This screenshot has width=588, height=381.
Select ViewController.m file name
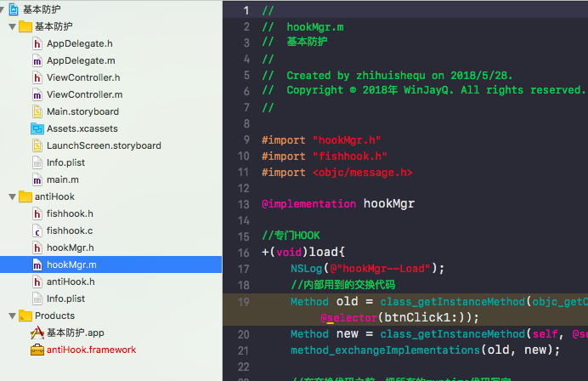[x=84, y=95]
